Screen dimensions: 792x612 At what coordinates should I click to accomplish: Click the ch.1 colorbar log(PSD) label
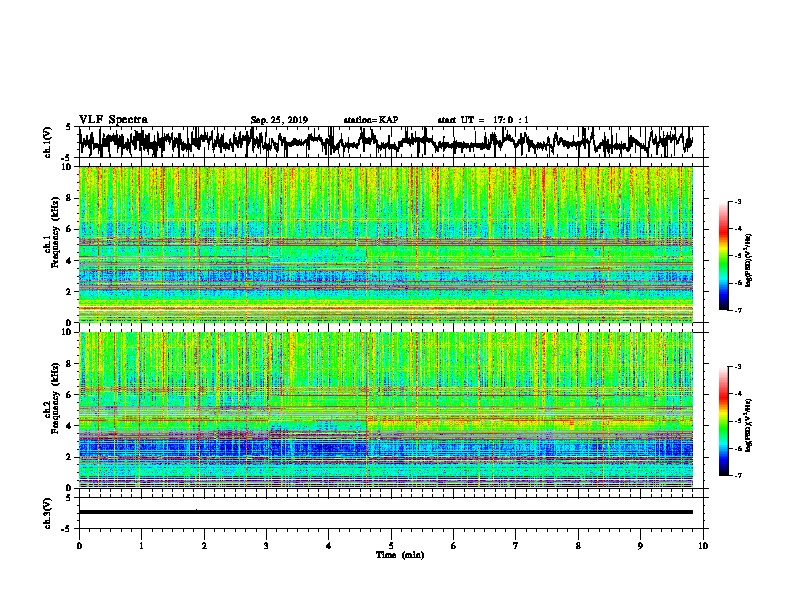[x=748, y=260]
